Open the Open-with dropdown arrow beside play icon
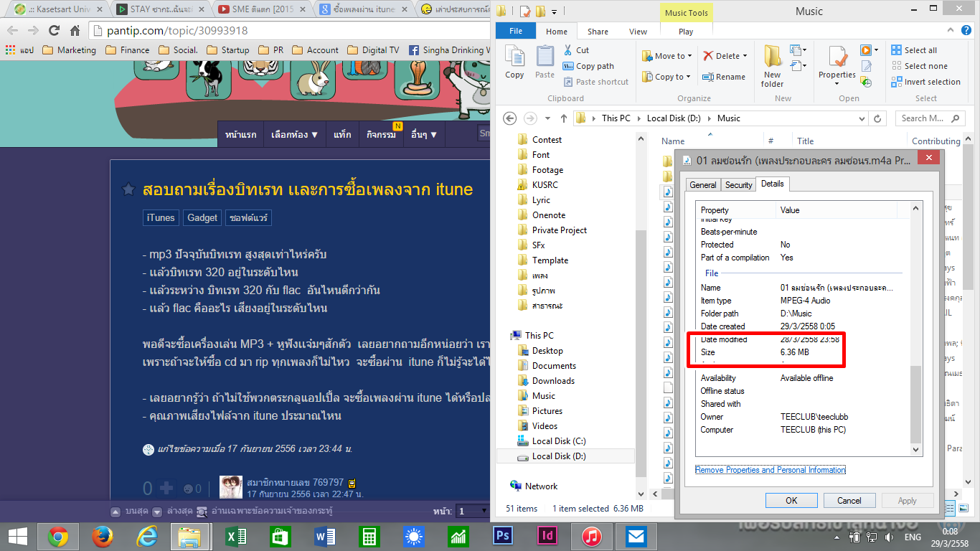This screenshot has width=980, height=551. point(876,50)
